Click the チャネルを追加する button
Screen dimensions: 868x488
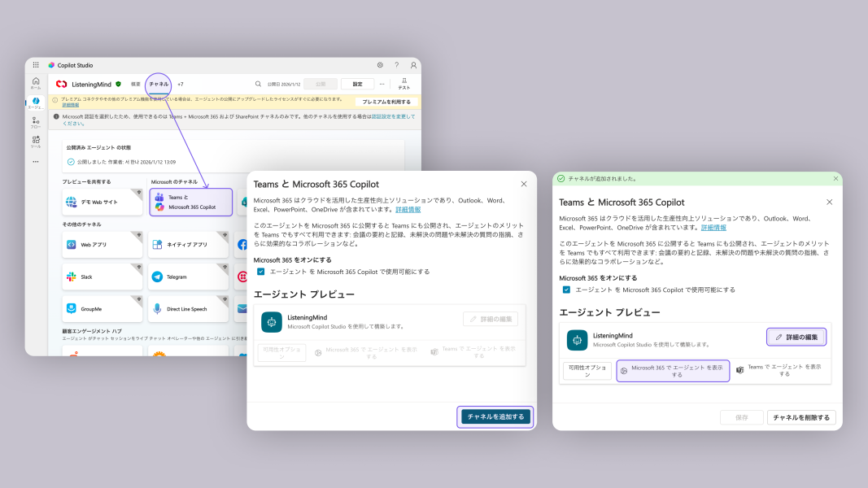tap(495, 416)
